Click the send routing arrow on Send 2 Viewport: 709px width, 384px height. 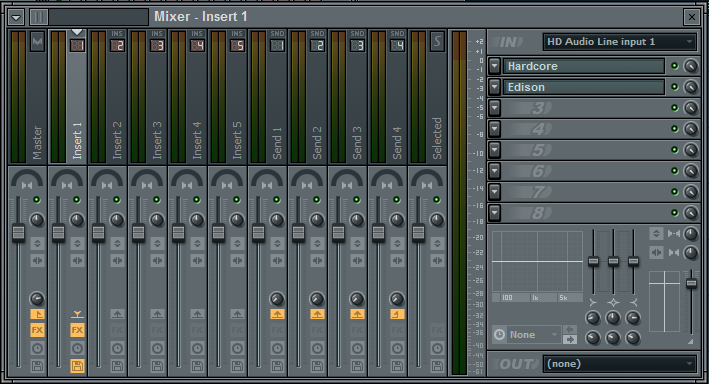pos(317,314)
